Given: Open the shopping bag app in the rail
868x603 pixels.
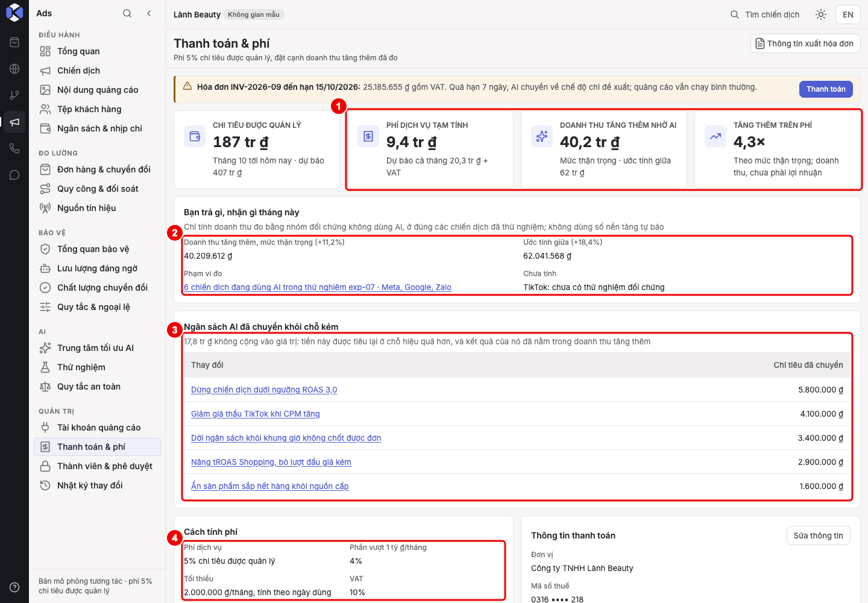Looking at the screenshot, I should 14,42.
